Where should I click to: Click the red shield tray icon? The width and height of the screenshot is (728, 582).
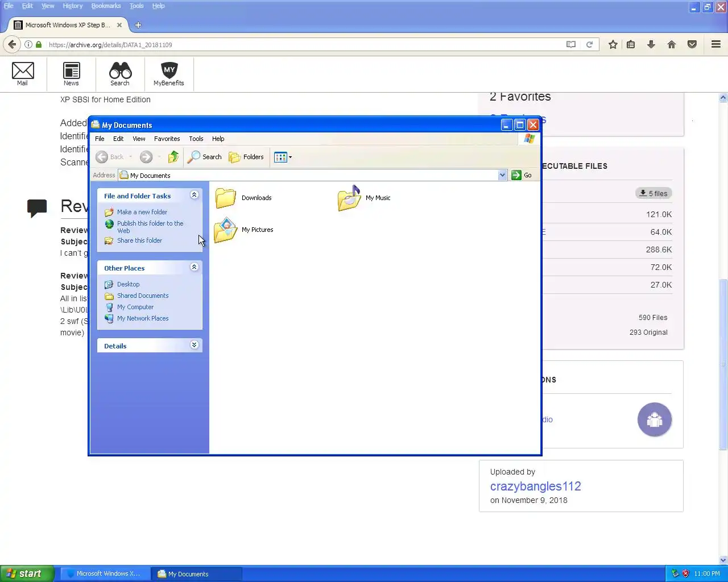click(685, 573)
